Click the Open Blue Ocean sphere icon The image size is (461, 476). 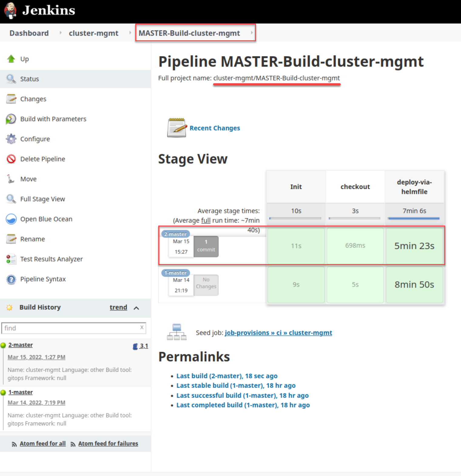(11, 219)
